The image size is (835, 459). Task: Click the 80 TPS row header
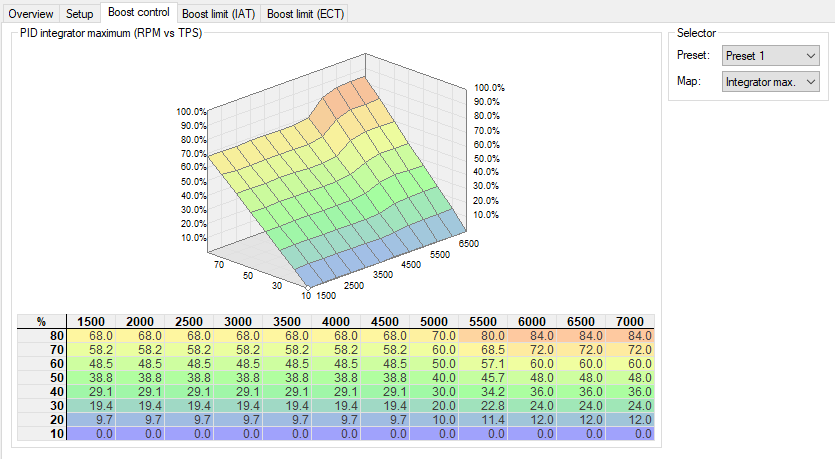(42, 336)
